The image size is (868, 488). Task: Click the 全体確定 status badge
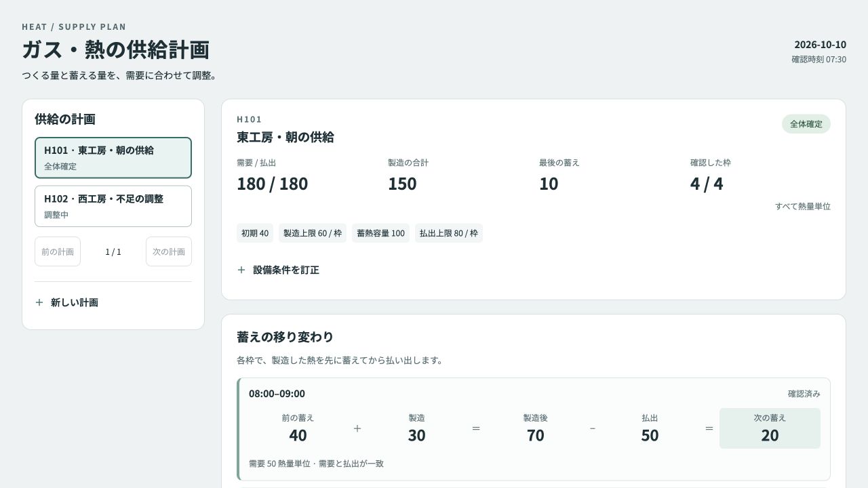[x=806, y=124]
